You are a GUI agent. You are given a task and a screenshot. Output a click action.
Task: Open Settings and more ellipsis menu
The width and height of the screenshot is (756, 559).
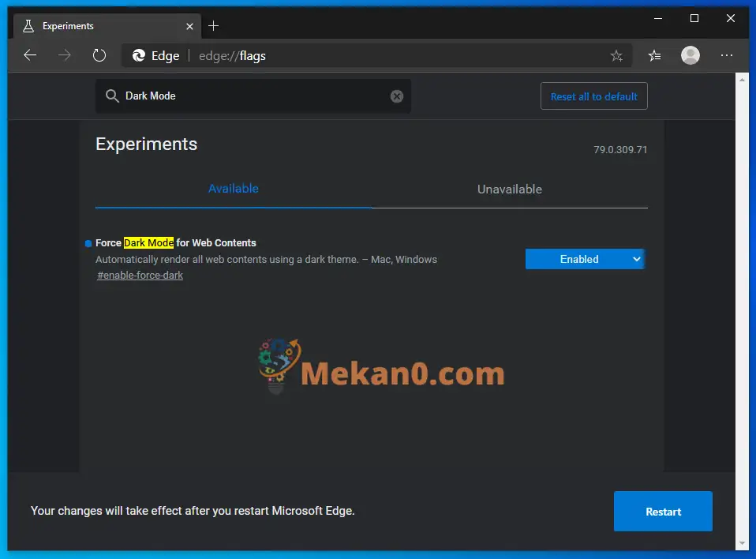pos(727,55)
